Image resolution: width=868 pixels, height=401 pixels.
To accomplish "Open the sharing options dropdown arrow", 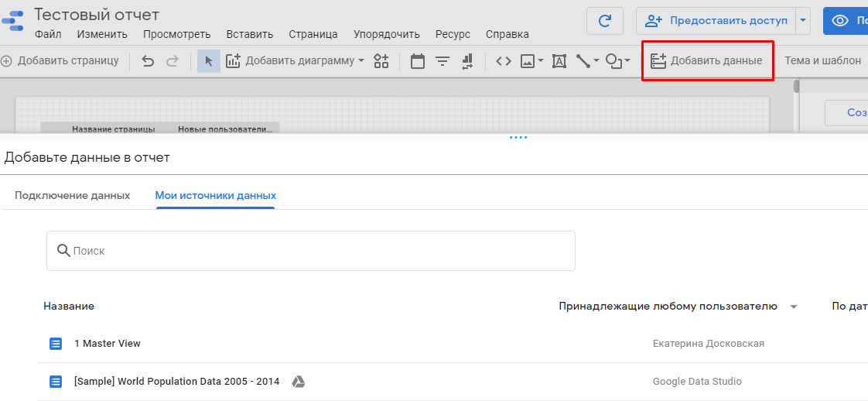I will (x=803, y=21).
